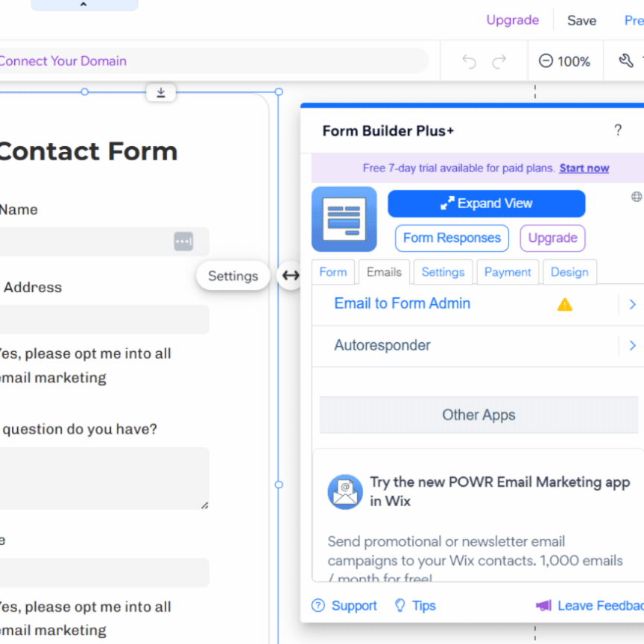The height and width of the screenshot is (644, 644).
Task: Click the autofill icon in Name field
Action: click(183, 241)
